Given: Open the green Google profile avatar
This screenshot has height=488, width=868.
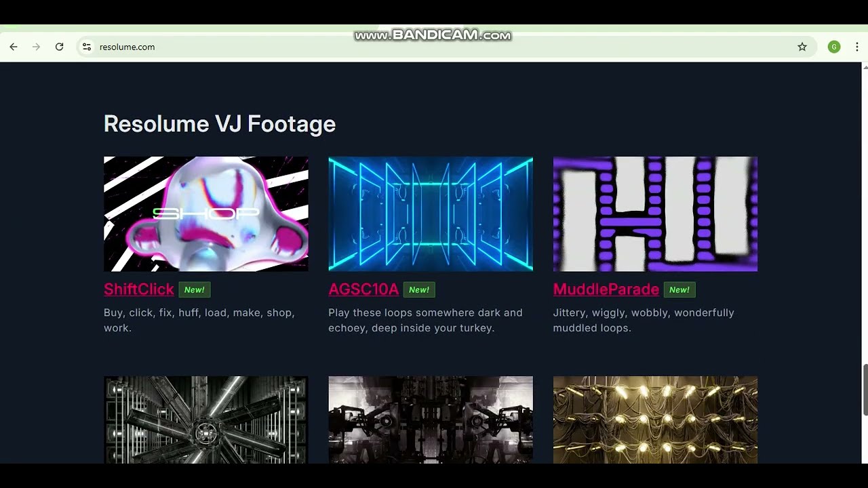Looking at the screenshot, I should click(x=834, y=47).
